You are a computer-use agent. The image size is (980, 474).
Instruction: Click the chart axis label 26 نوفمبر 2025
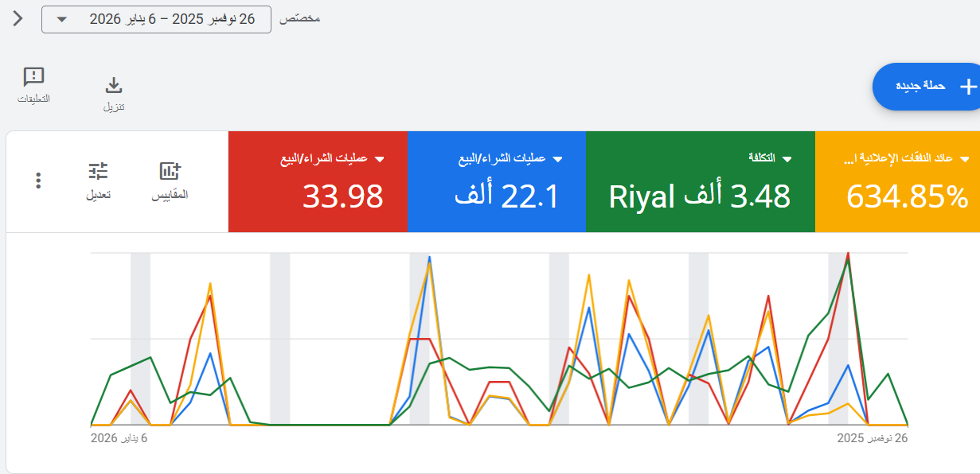[x=873, y=438]
